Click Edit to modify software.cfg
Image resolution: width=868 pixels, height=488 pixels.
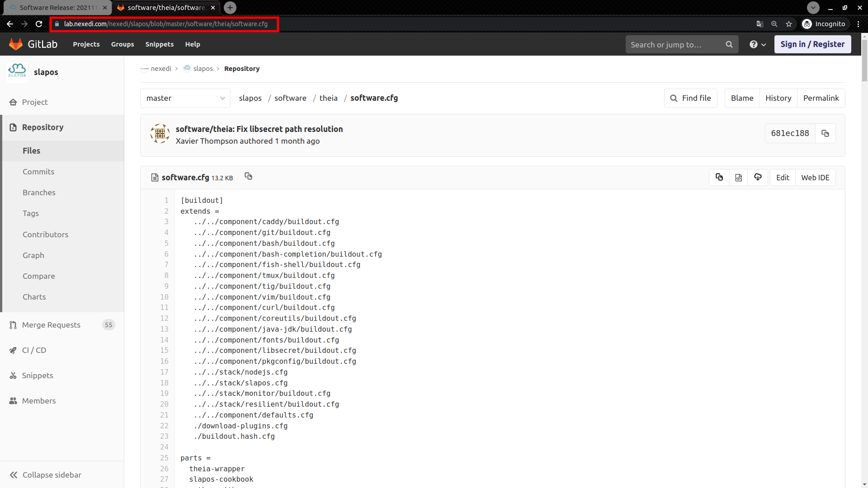pos(782,178)
